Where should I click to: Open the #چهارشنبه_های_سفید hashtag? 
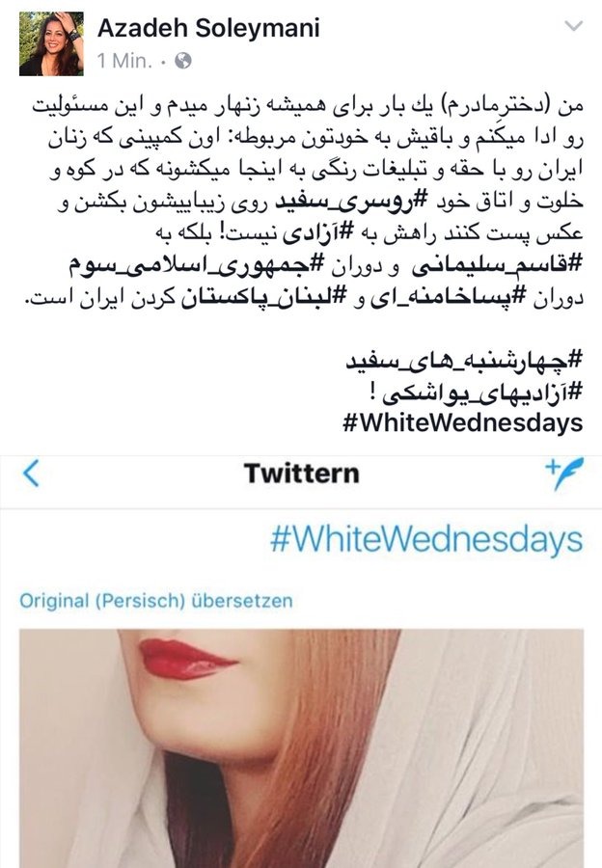pyautogui.click(x=465, y=361)
